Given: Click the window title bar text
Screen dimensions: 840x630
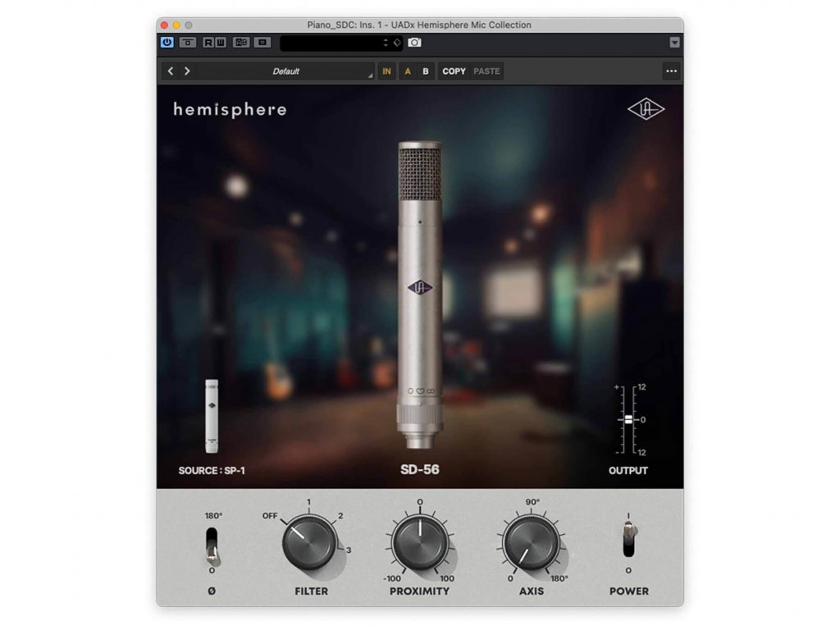Looking at the screenshot, I should tap(419, 25).
